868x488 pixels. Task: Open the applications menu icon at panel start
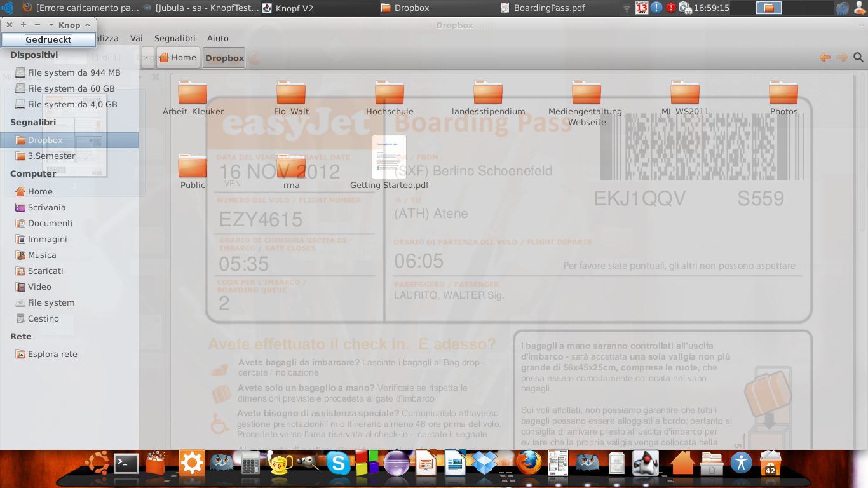pos(8,8)
